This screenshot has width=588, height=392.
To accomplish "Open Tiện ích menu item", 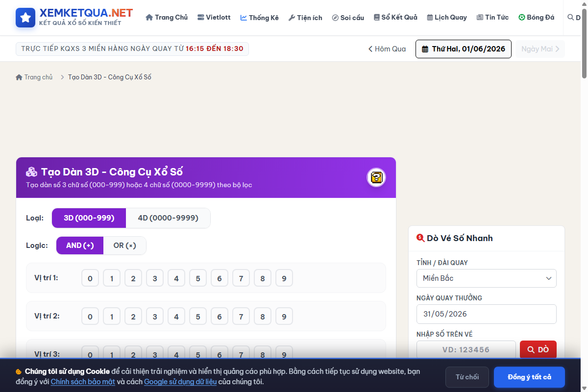I will pyautogui.click(x=305, y=18).
